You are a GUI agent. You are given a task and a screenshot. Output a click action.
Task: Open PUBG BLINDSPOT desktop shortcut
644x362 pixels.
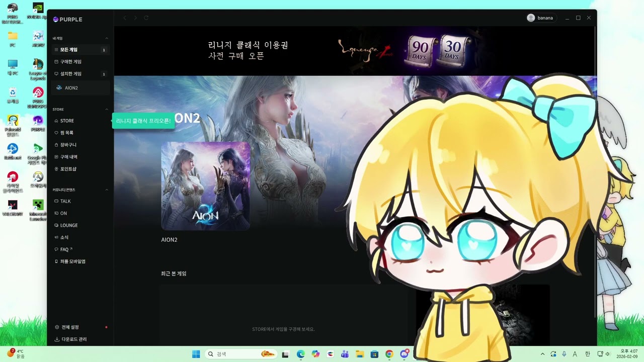click(x=38, y=98)
